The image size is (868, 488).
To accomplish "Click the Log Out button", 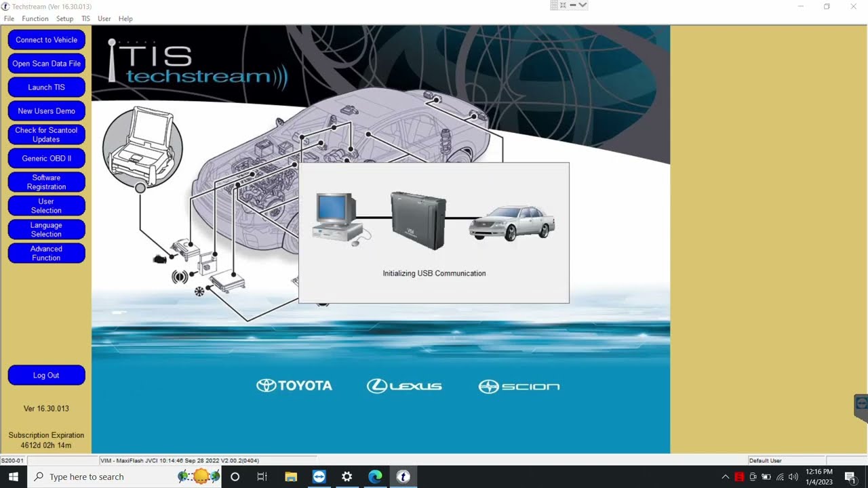I will 46,375.
